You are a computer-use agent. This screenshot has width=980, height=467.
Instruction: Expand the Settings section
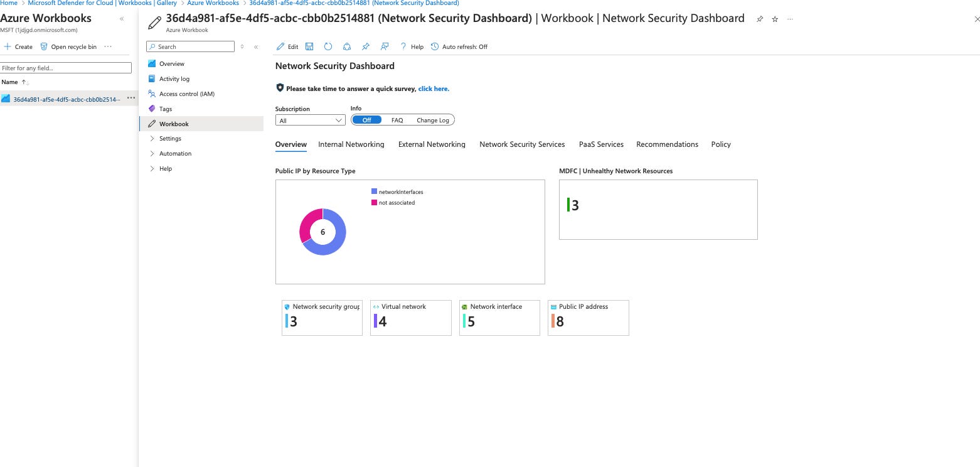click(x=170, y=139)
